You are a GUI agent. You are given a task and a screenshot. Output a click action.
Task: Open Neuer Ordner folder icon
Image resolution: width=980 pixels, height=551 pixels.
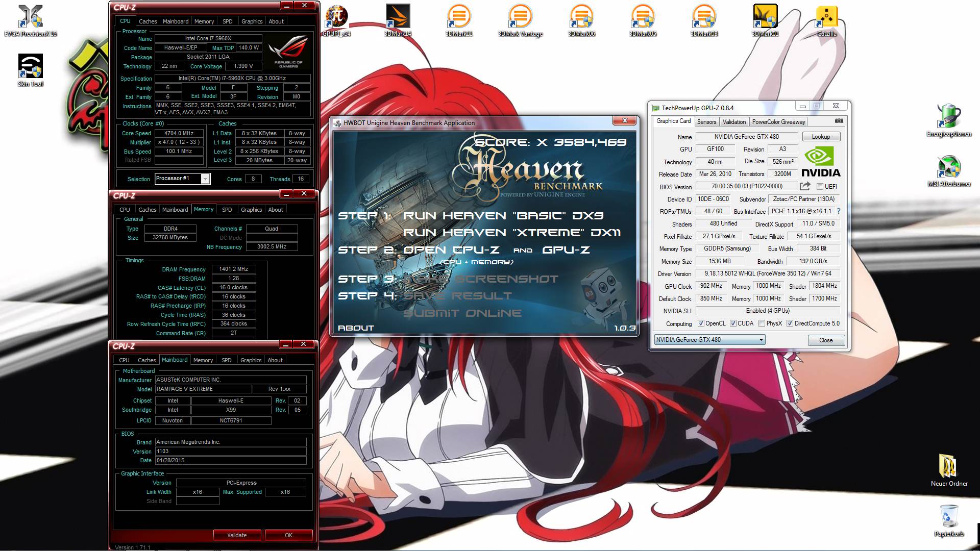pos(949,470)
